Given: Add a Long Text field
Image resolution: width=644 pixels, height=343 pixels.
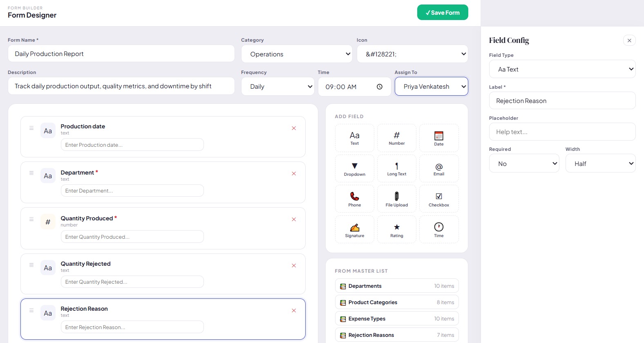Looking at the screenshot, I should pos(397,168).
